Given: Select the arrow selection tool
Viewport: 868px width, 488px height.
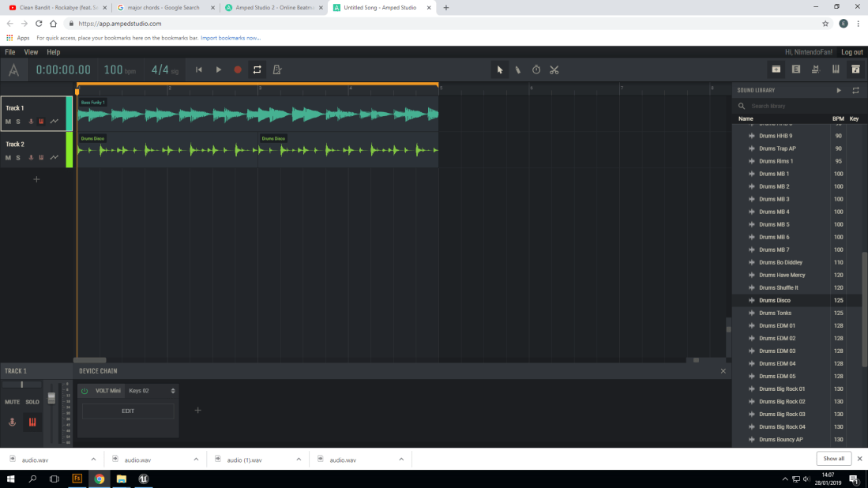Looking at the screenshot, I should 499,69.
